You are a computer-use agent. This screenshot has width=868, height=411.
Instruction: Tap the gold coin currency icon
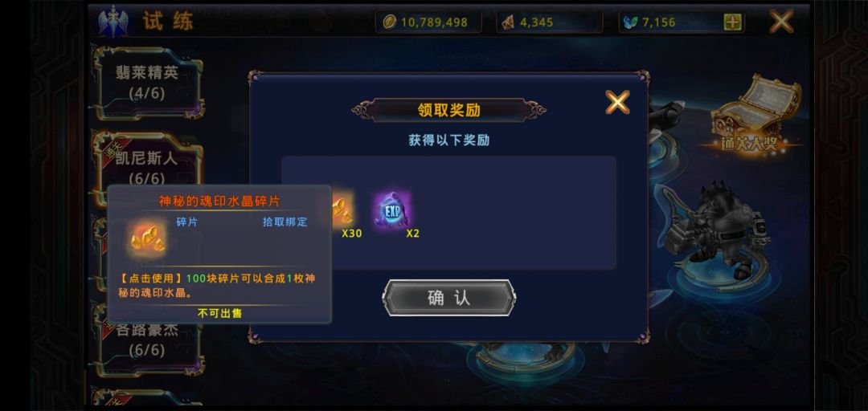coord(391,22)
